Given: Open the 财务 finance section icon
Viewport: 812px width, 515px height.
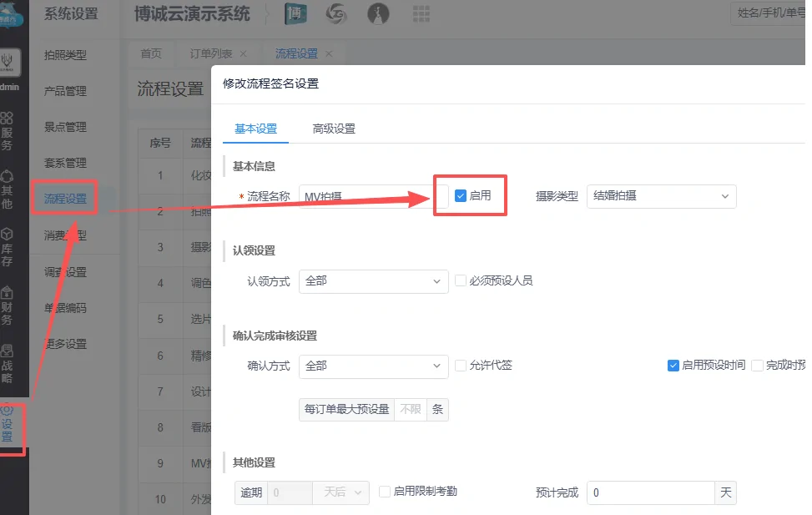Looking at the screenshot, I should (x=7, y=306).
